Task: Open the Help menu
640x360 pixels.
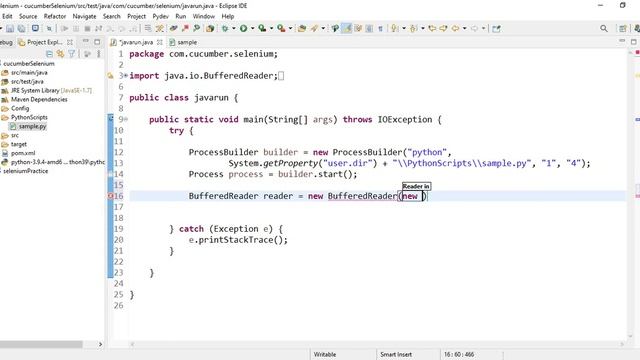Action: (228, 16)
